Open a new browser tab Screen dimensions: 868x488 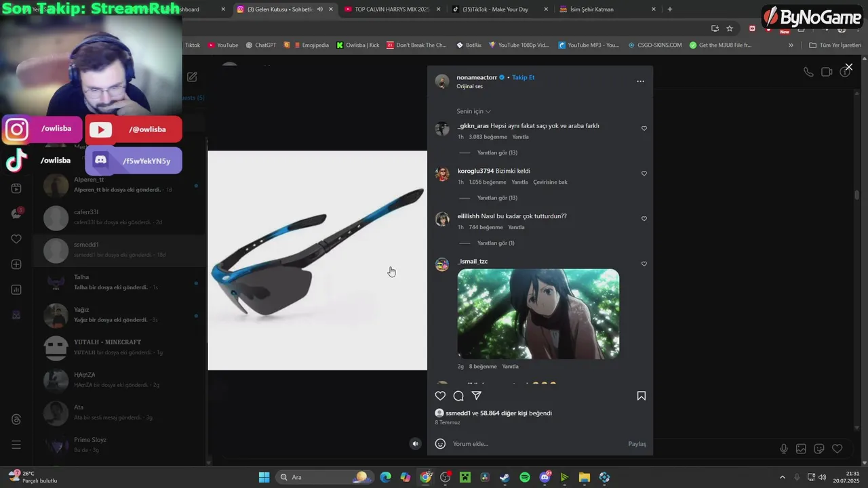[x=670, y=9]
